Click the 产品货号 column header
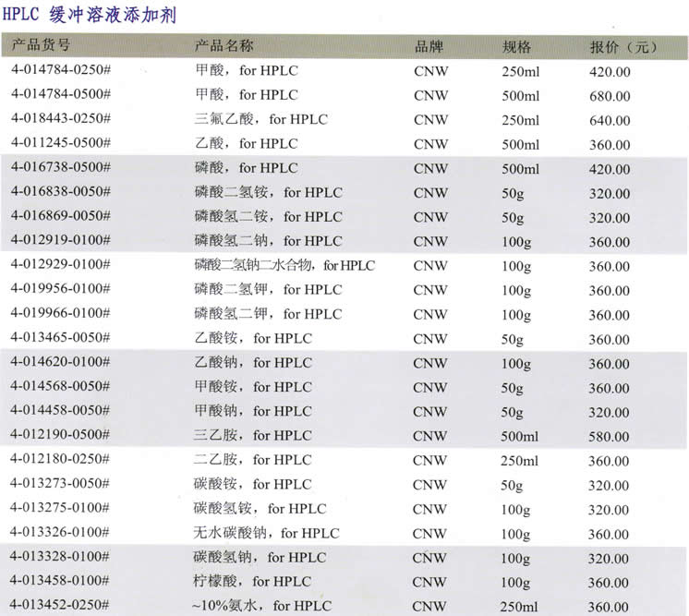The width and height of the screenshot is (689, 616). click(41, 45)
